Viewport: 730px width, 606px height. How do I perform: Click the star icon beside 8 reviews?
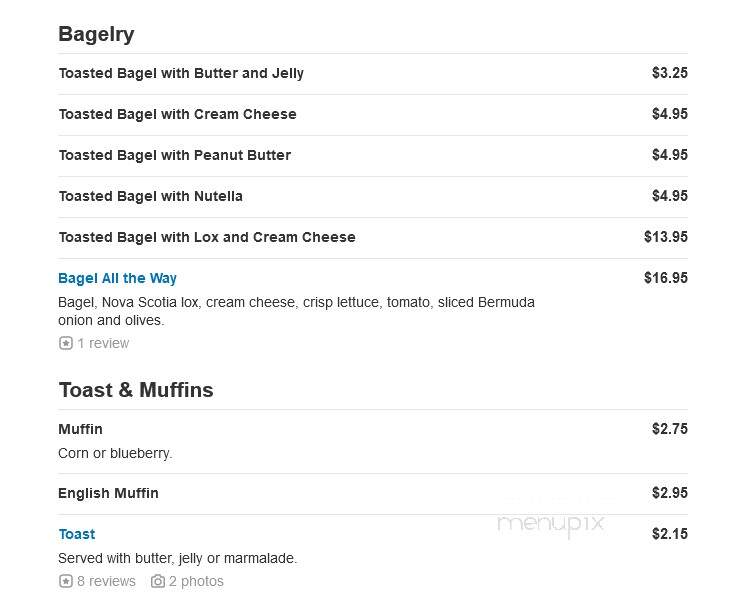pyautogui.click(x=66, y=581)
